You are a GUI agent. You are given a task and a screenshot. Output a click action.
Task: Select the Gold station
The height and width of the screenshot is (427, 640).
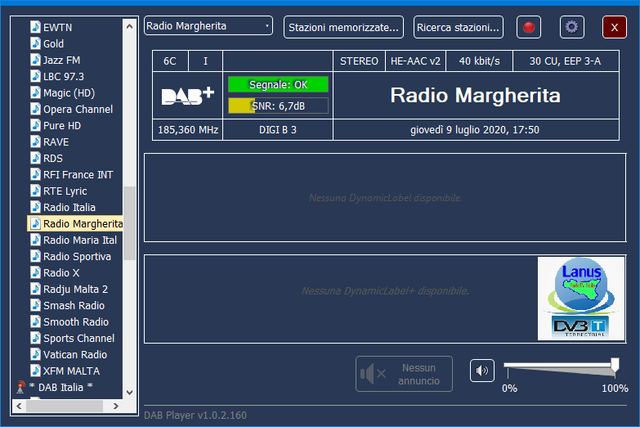coord(53,44)
